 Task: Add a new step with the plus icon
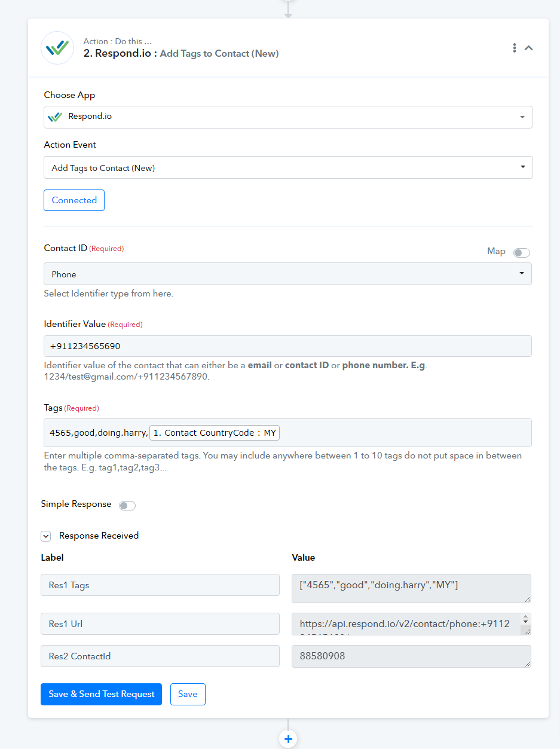[x=288, y=739]
